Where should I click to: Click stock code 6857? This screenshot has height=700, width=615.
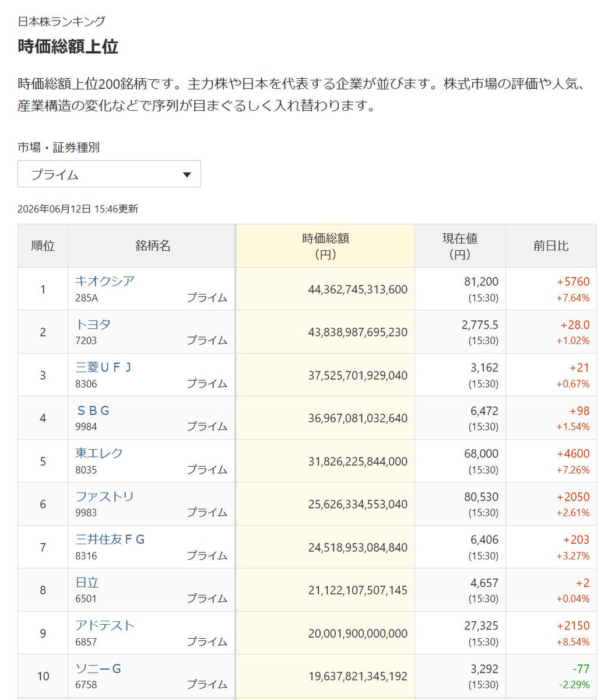point(86,642)
